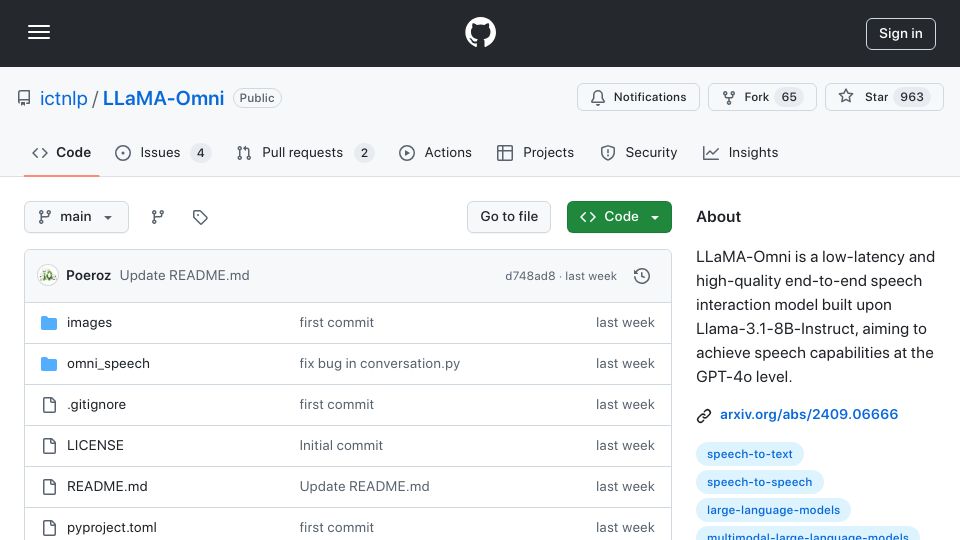Screen dimensions: 960x540
Task: Open the commit history clock icon
Action: coord(642,276)
